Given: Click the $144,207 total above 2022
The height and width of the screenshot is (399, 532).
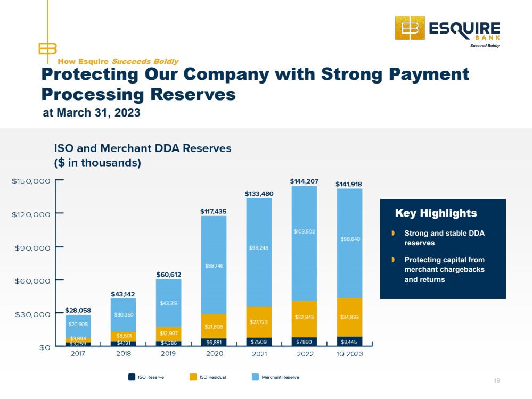Looking at the screenshot, I should click(304, 181).
